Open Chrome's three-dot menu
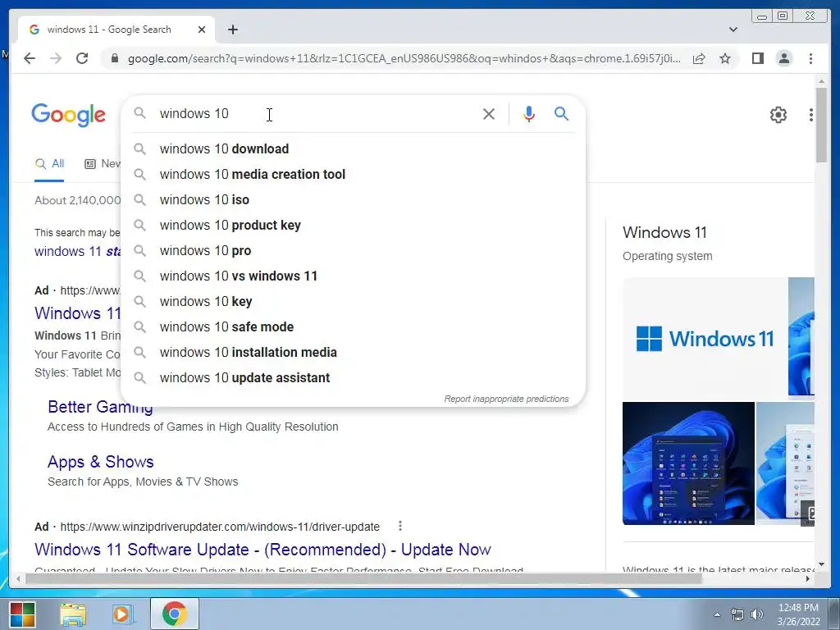The image size is (840, 630). click(x=810, y=58)
